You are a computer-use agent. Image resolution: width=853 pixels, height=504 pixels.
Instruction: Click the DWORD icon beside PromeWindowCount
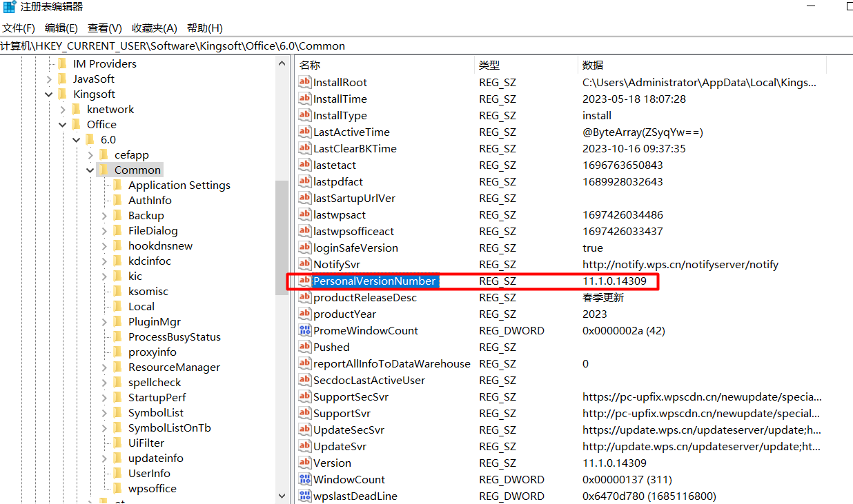point(304,330)
